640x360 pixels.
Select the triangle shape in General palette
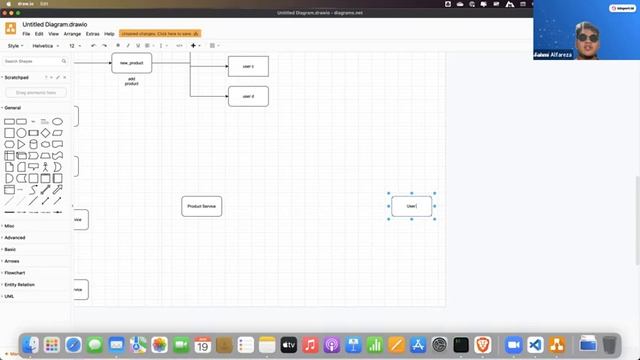tap(21, 144)
